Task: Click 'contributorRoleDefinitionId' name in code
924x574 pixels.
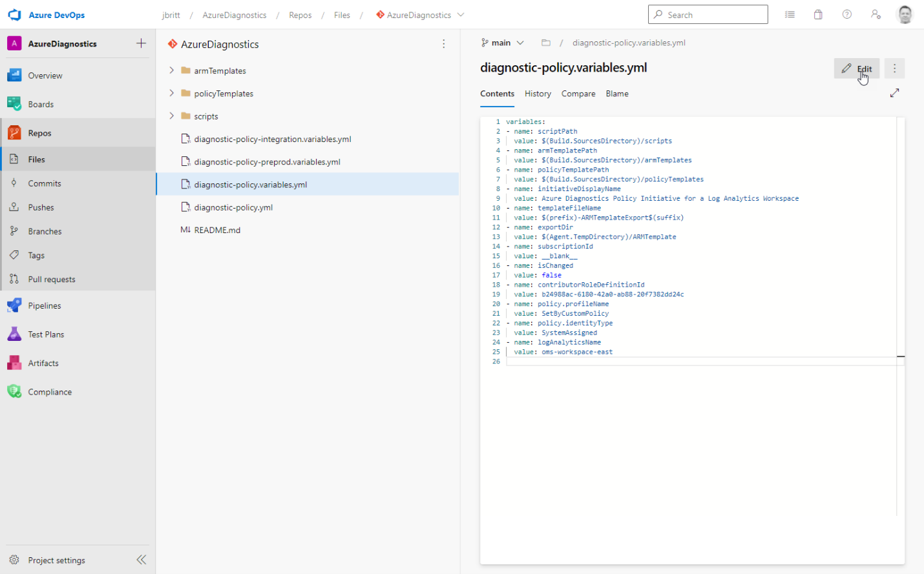Action: 591,285
